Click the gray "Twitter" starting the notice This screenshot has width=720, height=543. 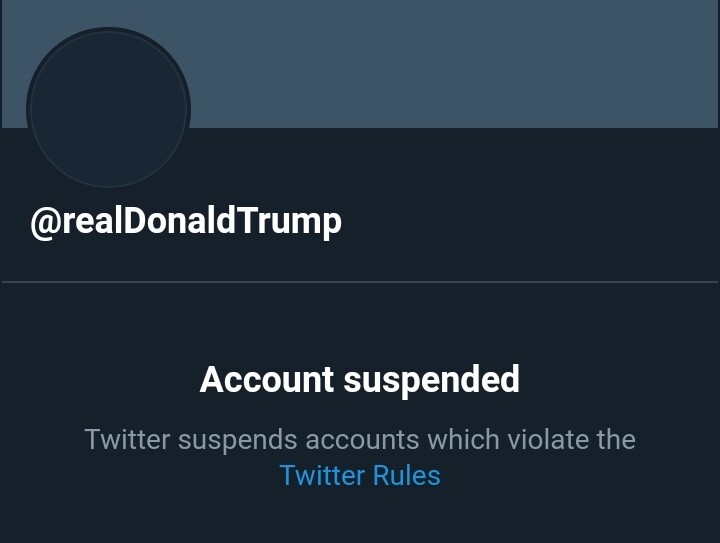(x=127, y=439)
